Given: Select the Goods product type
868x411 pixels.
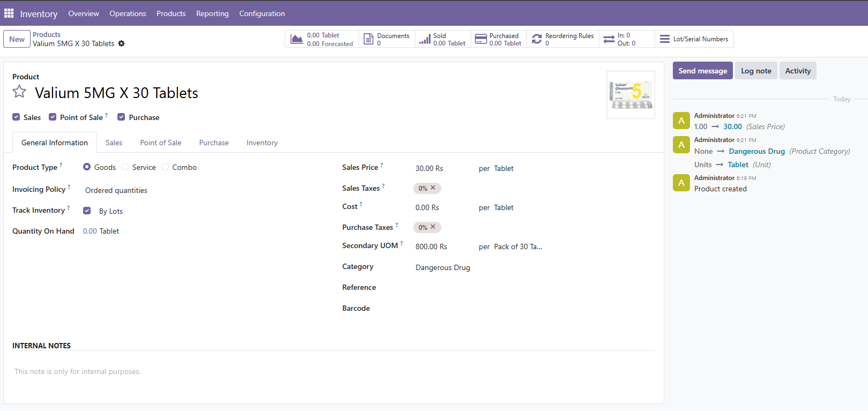Looking at the screenshot, I should click(x=87, y=167).
